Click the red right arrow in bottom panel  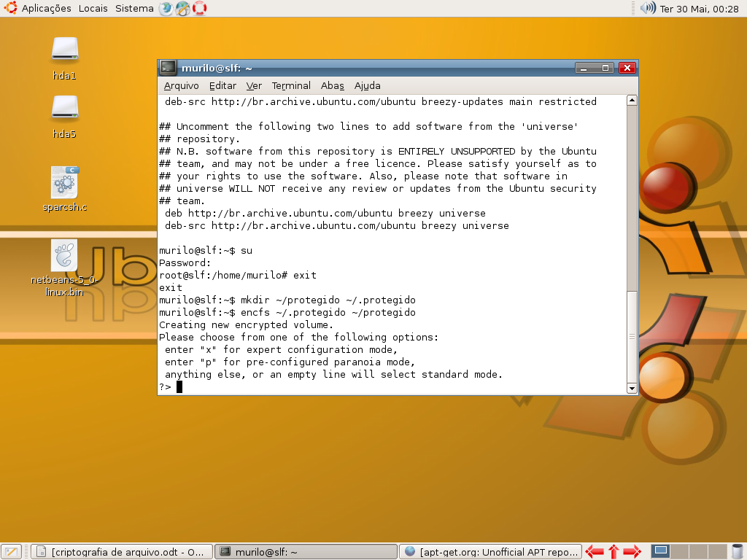(x=632, y=552)
